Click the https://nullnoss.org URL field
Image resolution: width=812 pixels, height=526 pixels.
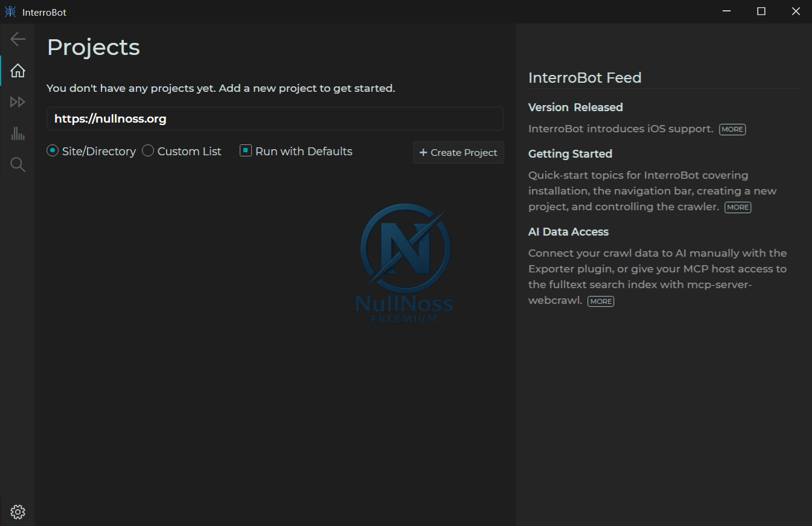[275, 118]
